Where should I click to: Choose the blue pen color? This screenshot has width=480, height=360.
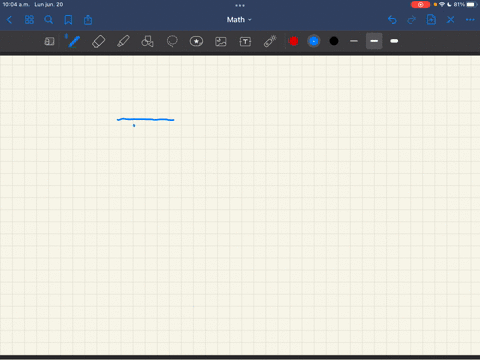click(x=314, y=41)
